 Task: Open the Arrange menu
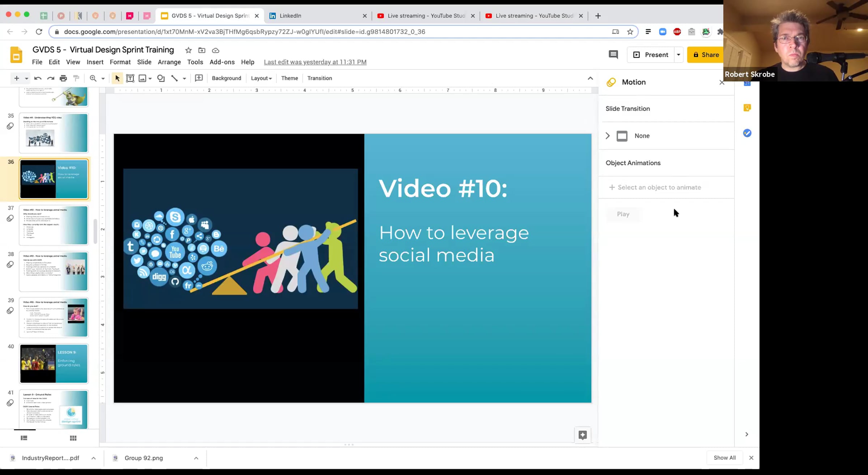[x=169, y=62]
